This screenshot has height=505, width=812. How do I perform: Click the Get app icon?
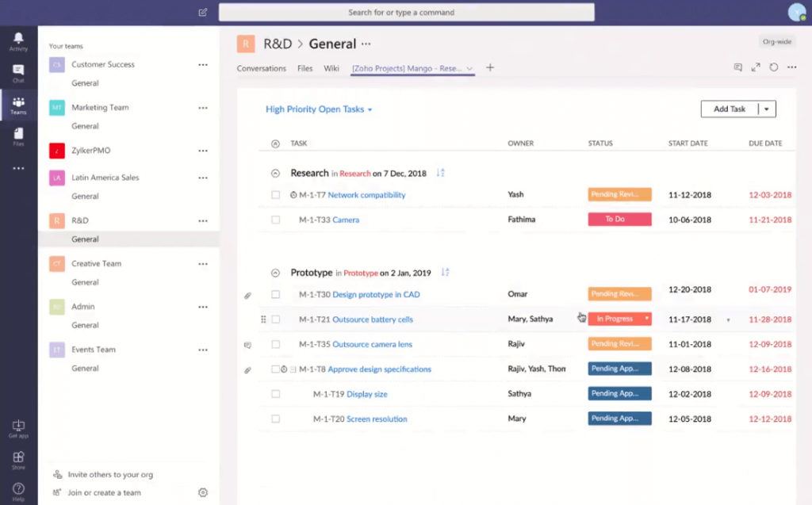pos(18,429)
